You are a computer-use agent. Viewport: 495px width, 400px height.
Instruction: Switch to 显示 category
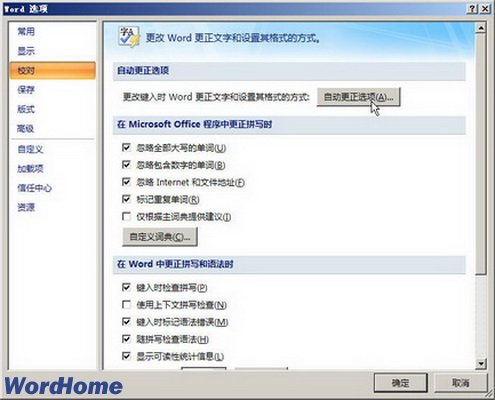26,51
